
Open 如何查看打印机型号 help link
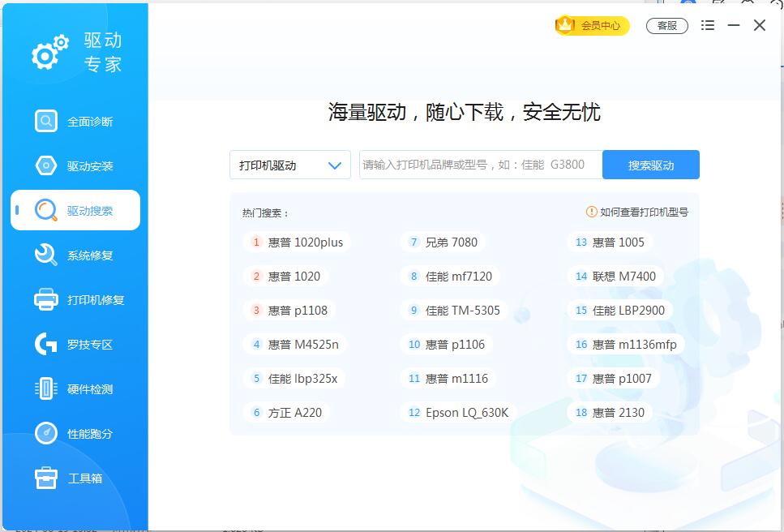point(644,212)
